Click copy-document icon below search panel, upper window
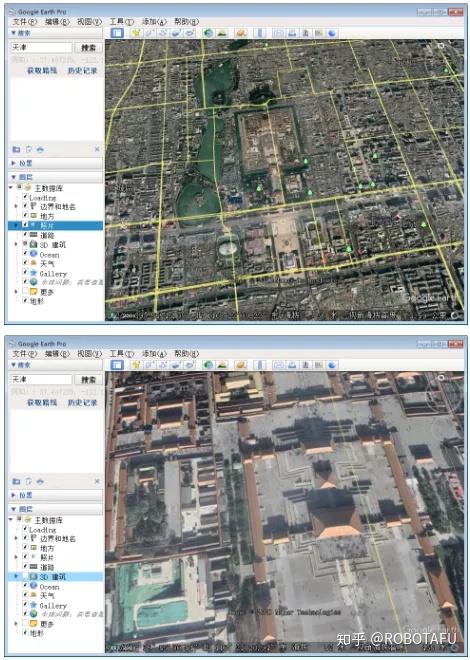Screen dimensions: 470x660 point(29,149)
